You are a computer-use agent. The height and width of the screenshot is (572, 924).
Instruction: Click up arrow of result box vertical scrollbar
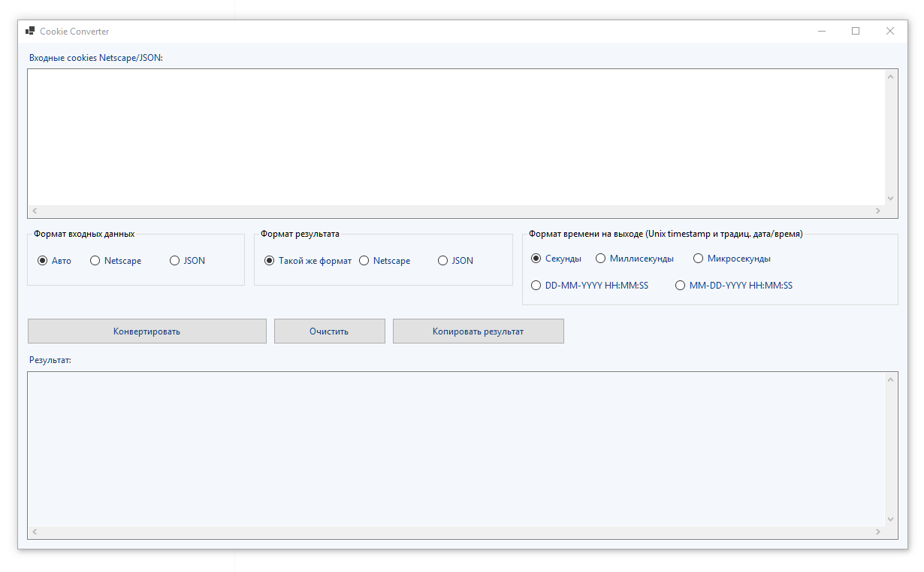click(x=891, y=380)
